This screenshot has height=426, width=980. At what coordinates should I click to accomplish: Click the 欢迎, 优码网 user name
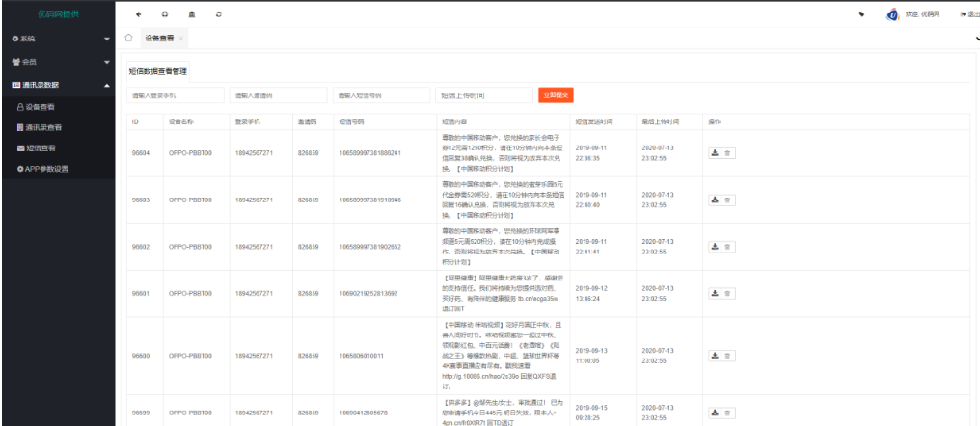pyautogui.click(x=922, y=14)
